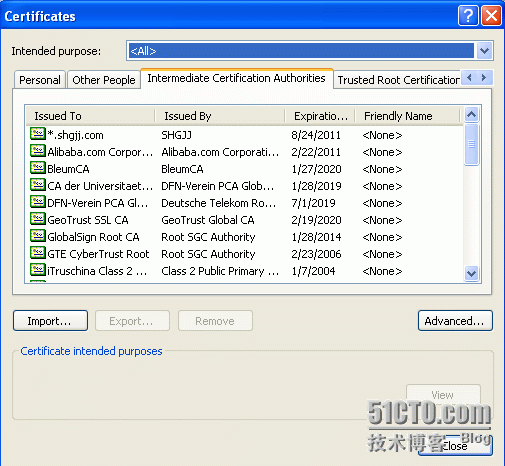Click the certificate icon beside Alibaba.com Corpor…
The width and height of the screenshot is (505, 466).
pyautogui.click(x=38, y=151)
